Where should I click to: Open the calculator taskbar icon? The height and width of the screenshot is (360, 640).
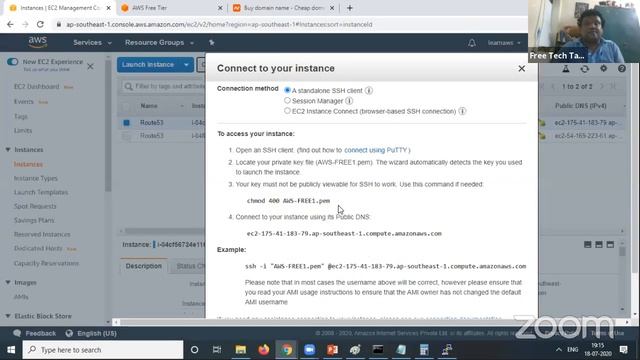(x=424, y=349)
